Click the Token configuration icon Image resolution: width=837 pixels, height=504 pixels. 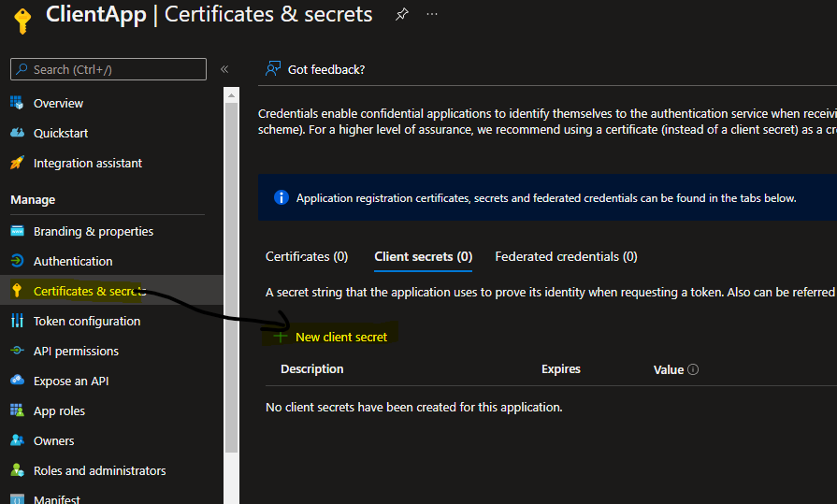click(17, 321)
